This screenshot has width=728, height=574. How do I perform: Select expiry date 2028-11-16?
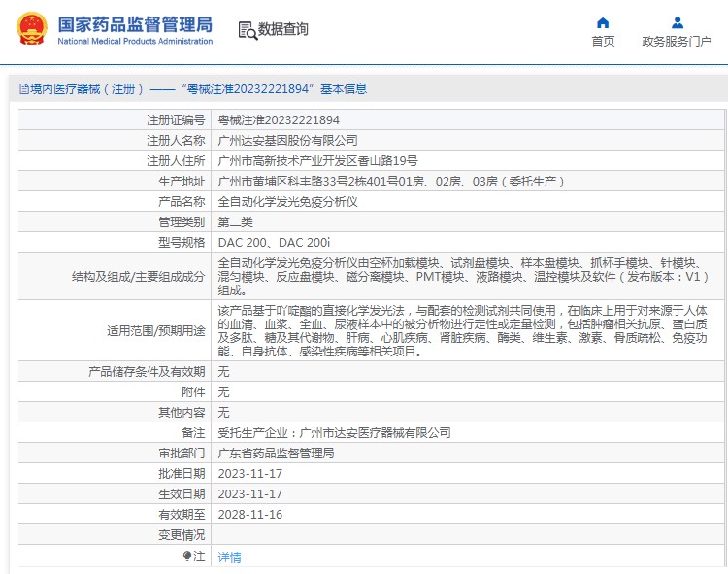coord(250,515)
